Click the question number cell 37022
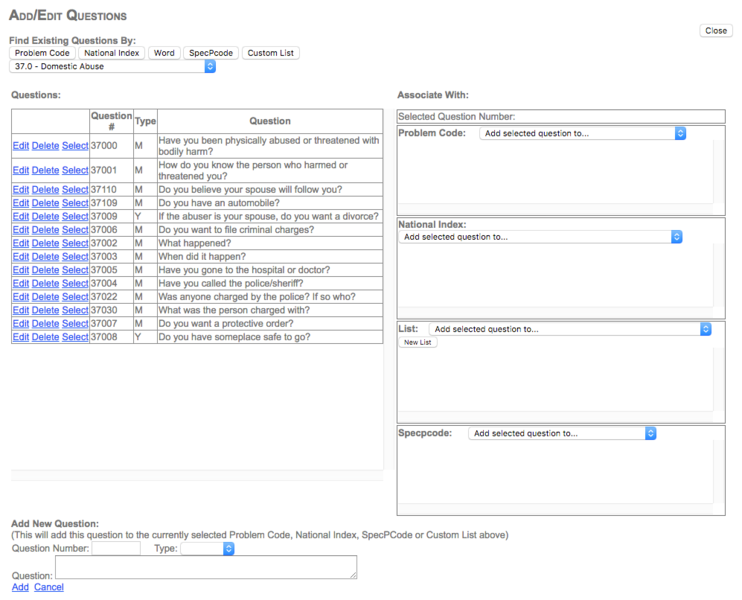Viewport: 742px width, 600px height. (112, 297)
